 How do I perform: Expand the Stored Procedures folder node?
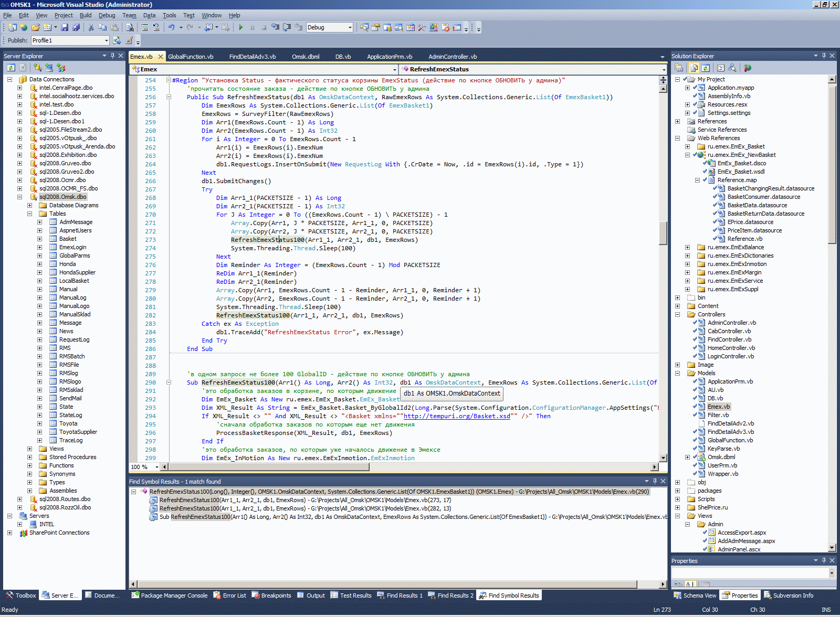coord(29,457)
